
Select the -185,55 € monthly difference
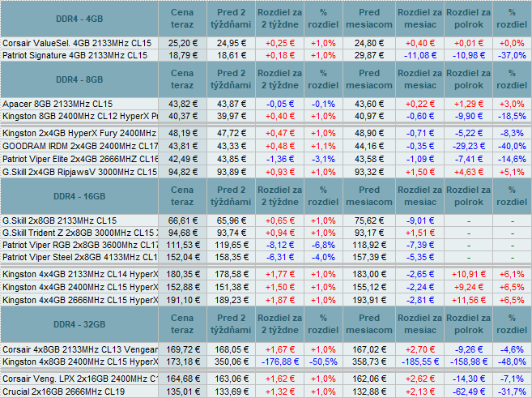tap(420, 362)
